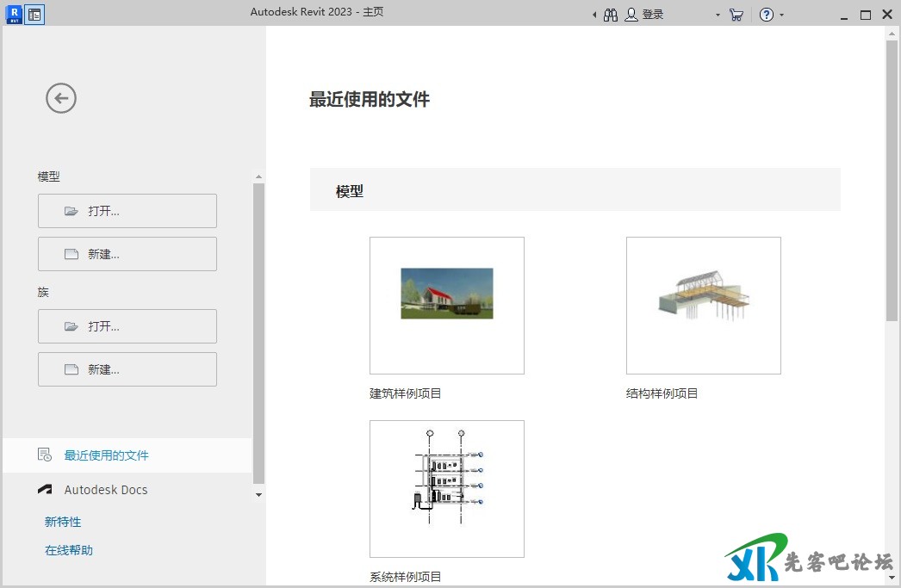Click the left arrow expander in title bar
Image resolution: width=901 pixels, height=588 pixels.
594,15
